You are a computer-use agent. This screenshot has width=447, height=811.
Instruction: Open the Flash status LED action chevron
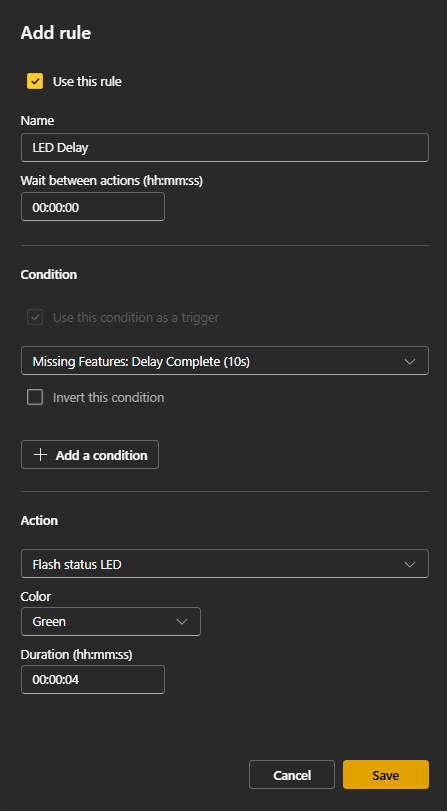[x=410, y=564]
